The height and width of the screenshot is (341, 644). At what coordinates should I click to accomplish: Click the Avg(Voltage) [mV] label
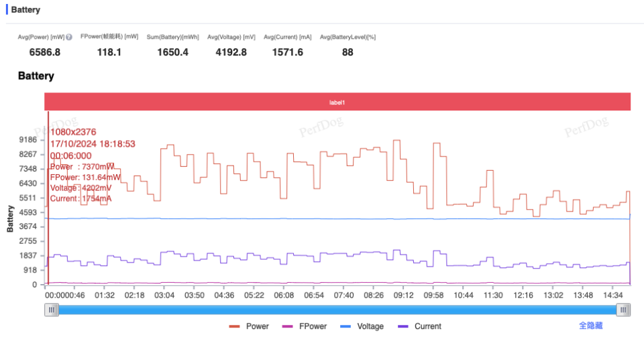pos(231,37)
